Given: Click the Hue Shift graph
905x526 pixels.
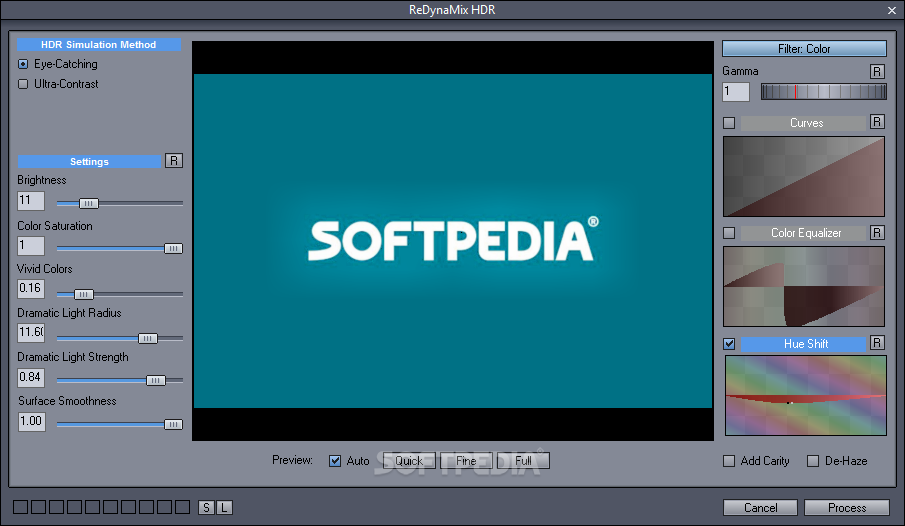Looking at the screenshot, I should point(806,396).
